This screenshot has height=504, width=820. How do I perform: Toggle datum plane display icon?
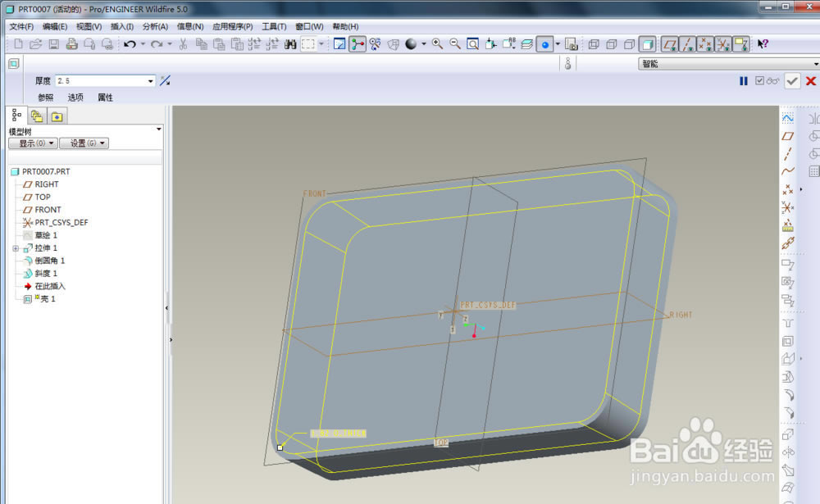click(670, 44)
